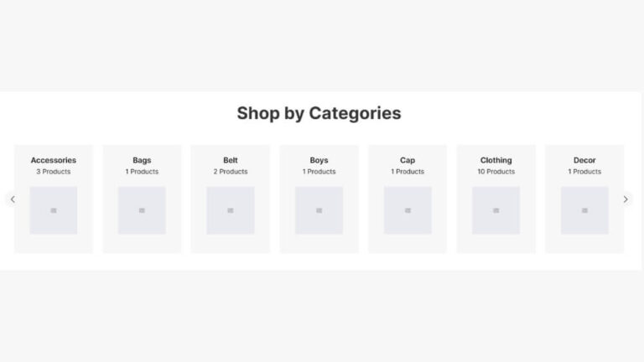Select the Boys category thumbnail
644x362 pixels.
coord(319,210)
